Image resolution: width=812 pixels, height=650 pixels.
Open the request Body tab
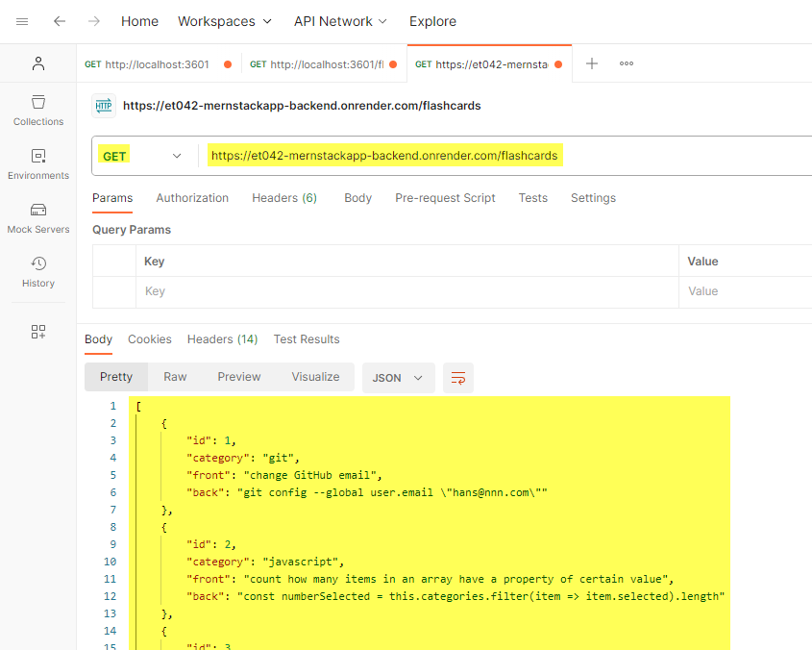[x=357, y=198]
